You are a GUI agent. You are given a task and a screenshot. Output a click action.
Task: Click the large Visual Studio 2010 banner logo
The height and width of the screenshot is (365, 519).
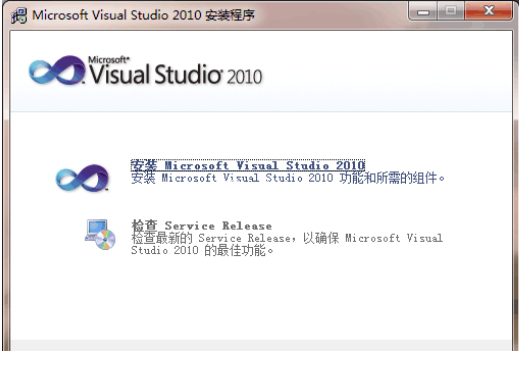(145, 71)
